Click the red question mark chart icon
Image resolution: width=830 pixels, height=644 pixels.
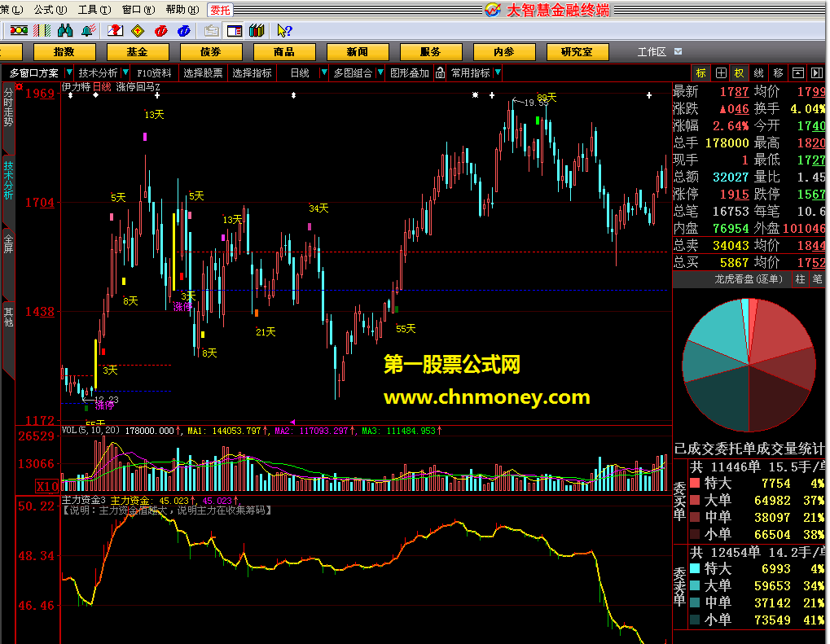coord(115,31)
